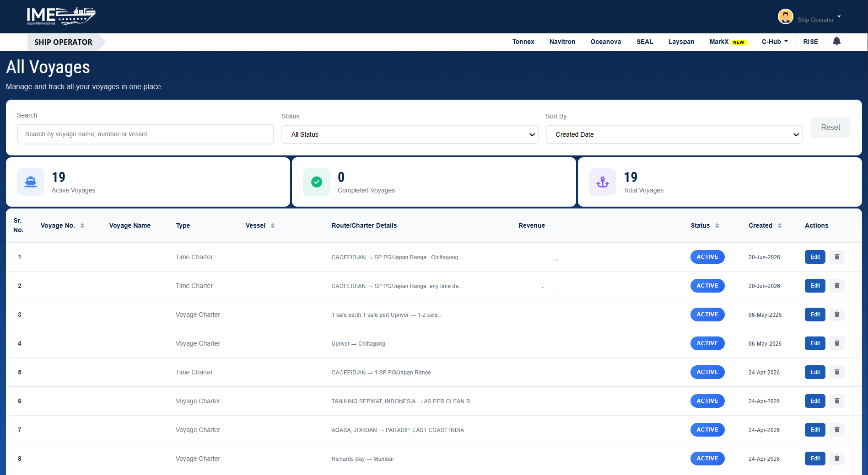Screen dimensions: 868x475
Task: Click ACTIVE status badge in row 1
Action: click(707, 257)
